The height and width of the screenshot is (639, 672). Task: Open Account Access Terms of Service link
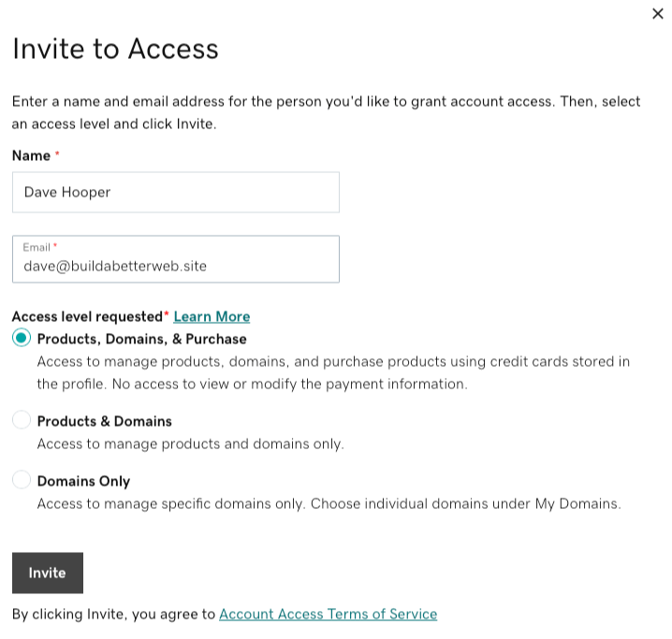click(x=328, y=614)
